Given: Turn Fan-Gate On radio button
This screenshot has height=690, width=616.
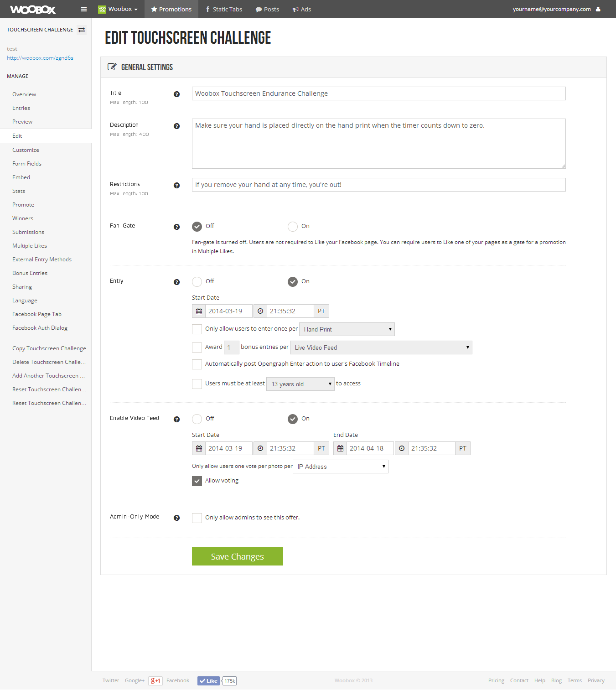Looking at the screenshot, I should coord(293,227).
